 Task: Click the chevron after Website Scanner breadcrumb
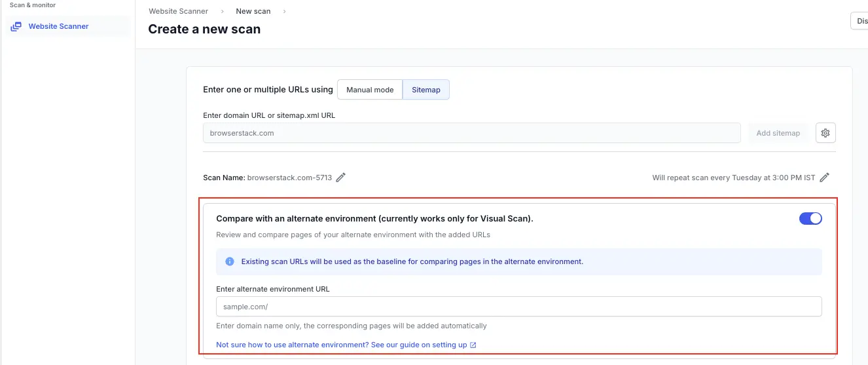[222, 11]
